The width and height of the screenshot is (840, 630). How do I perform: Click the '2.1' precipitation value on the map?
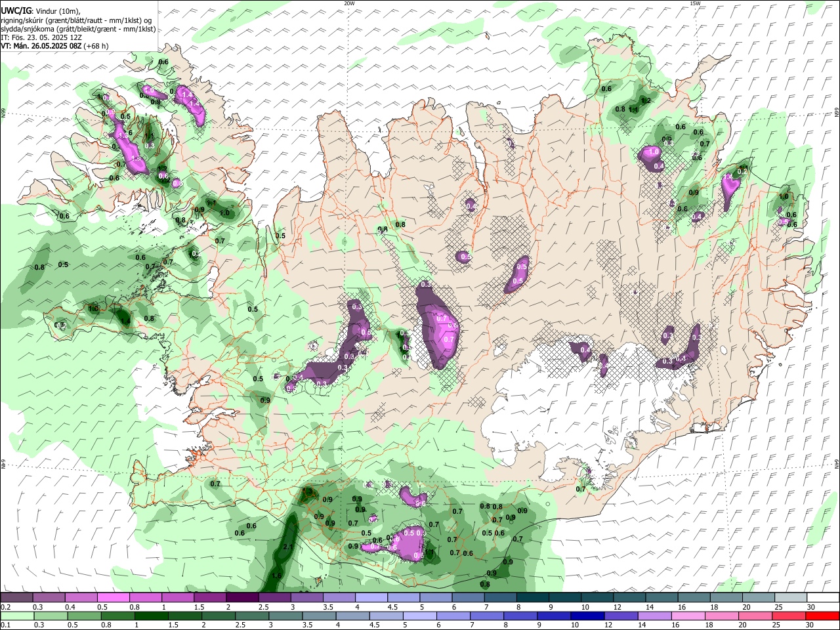(x=287, y=547)
